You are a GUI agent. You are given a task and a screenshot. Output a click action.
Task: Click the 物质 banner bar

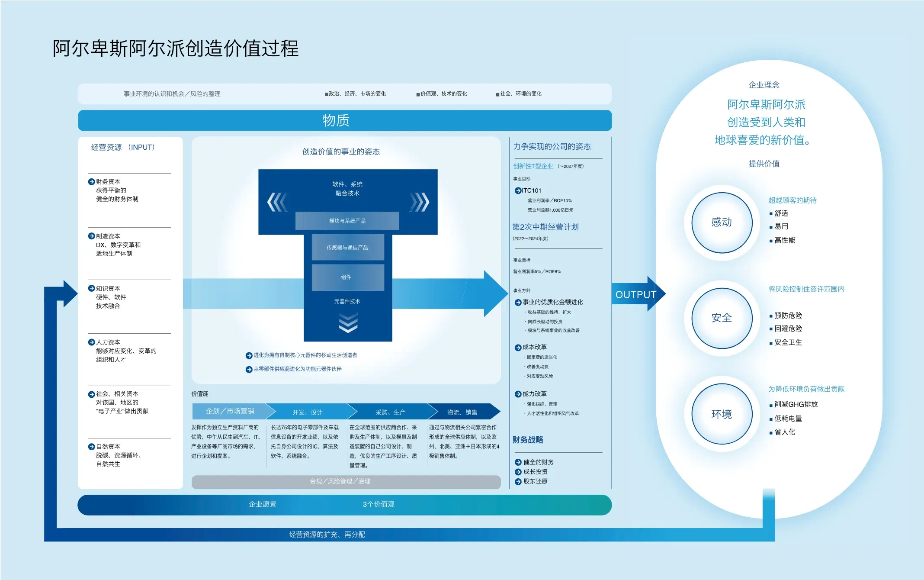pos(345,120)
